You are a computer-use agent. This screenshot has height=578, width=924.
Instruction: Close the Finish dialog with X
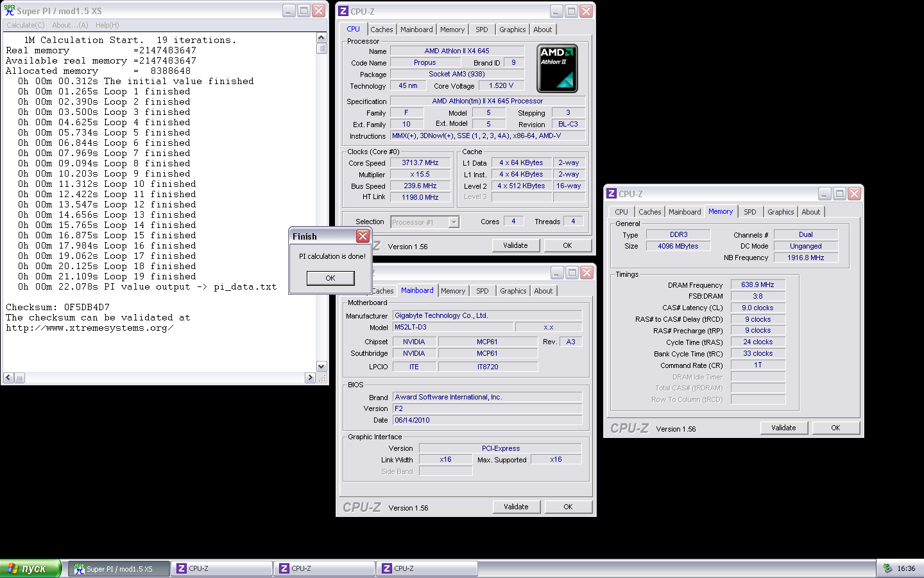(x=363, y=236)
